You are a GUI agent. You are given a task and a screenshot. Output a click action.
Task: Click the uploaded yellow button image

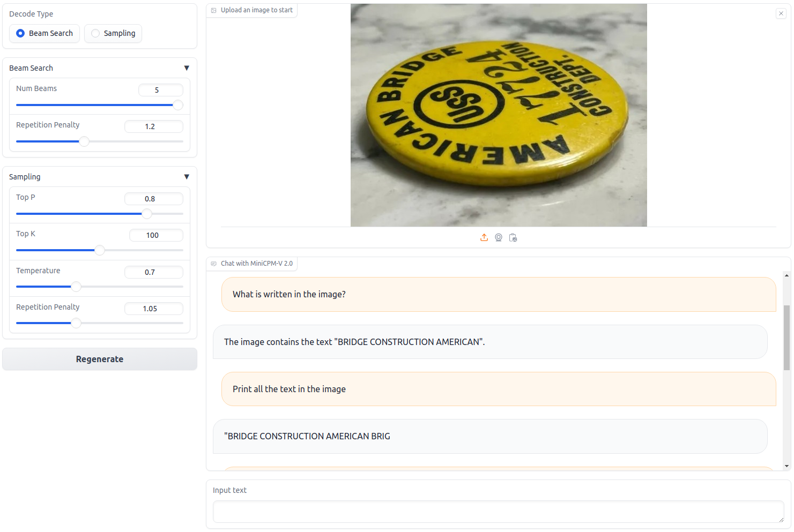[499, 115]
